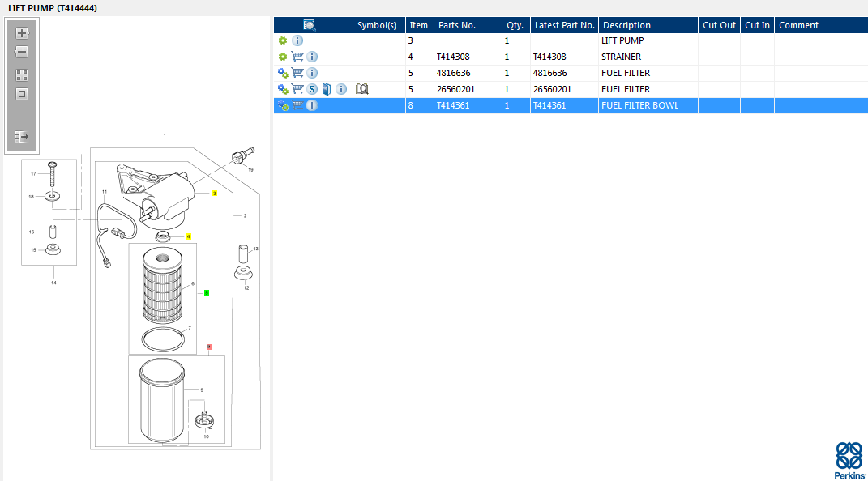
Task: Add FUEL FILTER BOWL T414361 to the cart
Action: pyautogui.click(x=297, y=105)
